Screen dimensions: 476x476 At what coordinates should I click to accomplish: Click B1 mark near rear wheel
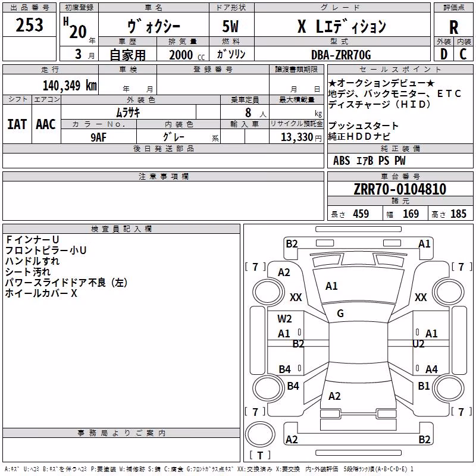coord(424,386)
